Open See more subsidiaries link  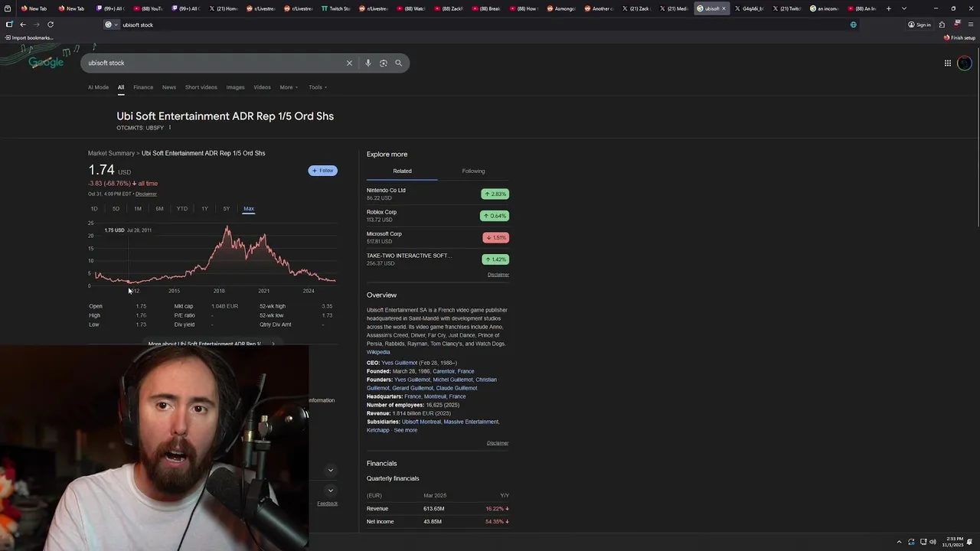pyautogui.click(x=406, y=430)
